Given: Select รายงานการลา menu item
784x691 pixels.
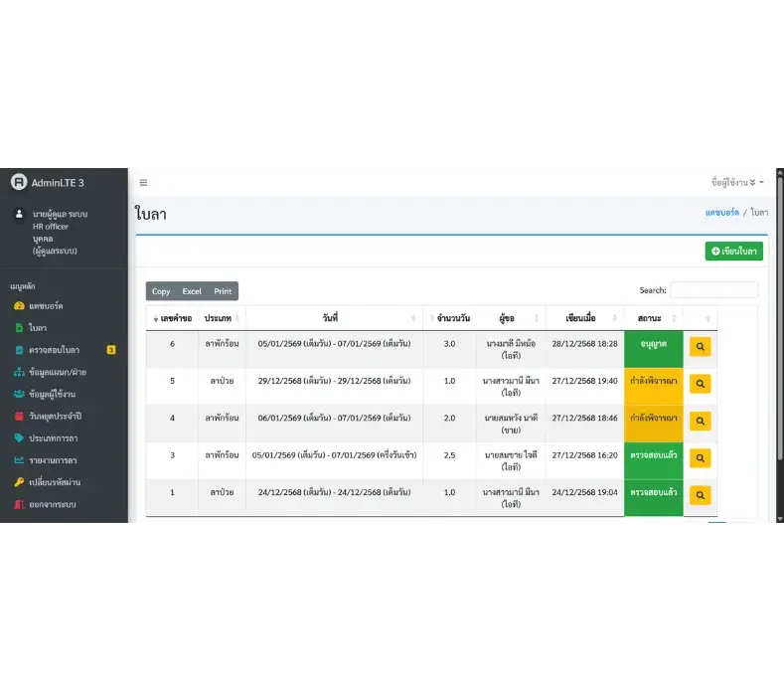Looking at the screenshot, I should point(53,460).
